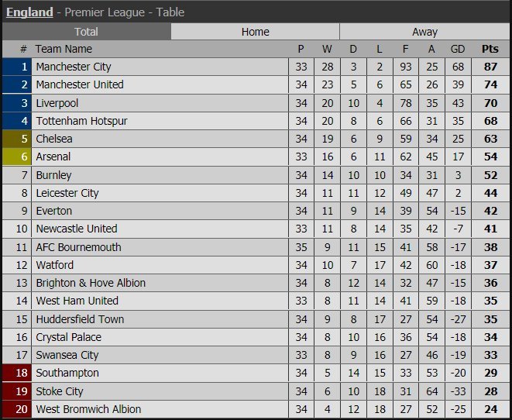Switch to the Home tab
Image resolution: width=512 pixels, height=420 pixels.
(x=255, y=32)
